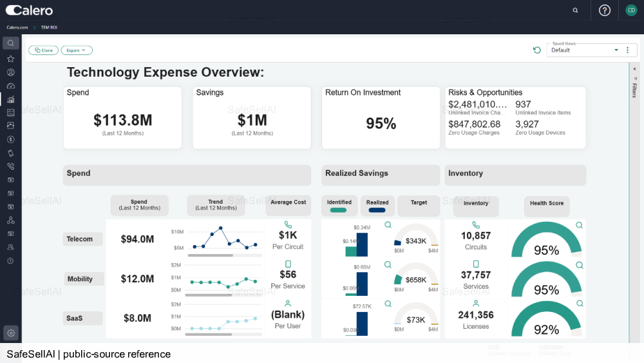Open the phone icon in the sidebar
This screenshot has height=363, width=644.
click(11, 166)
